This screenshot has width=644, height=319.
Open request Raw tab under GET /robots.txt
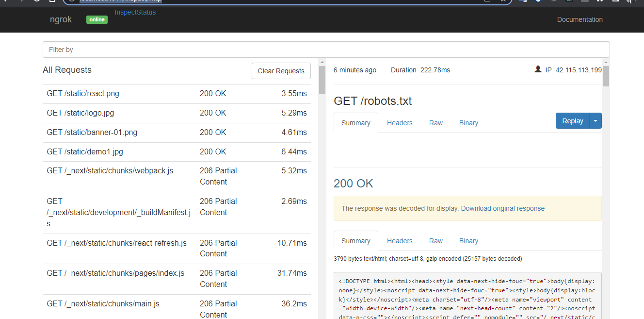(436, 123)
